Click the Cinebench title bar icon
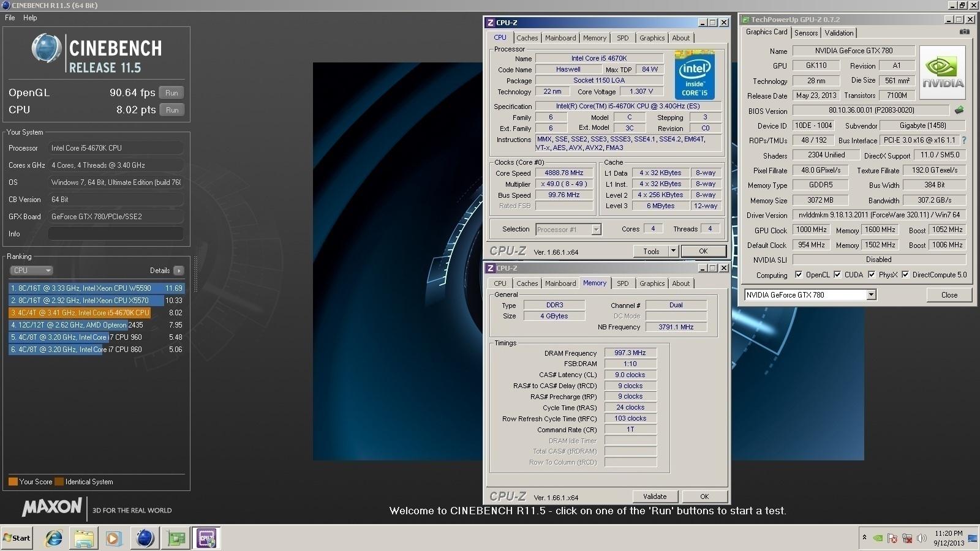 click(6, 5)
